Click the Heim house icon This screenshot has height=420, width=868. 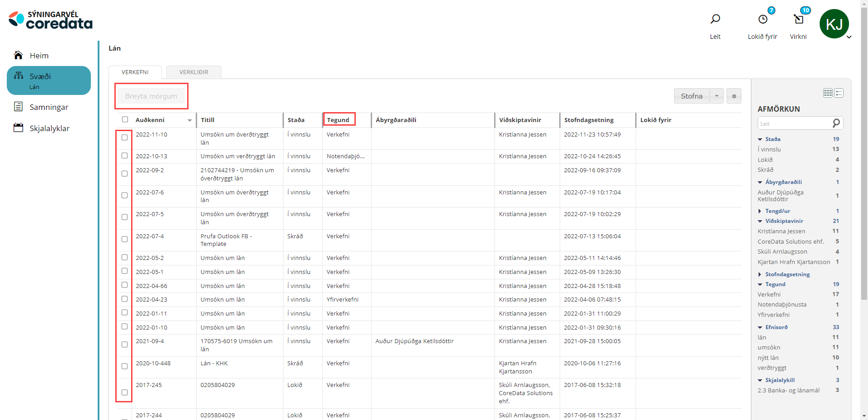click(18, 55)
